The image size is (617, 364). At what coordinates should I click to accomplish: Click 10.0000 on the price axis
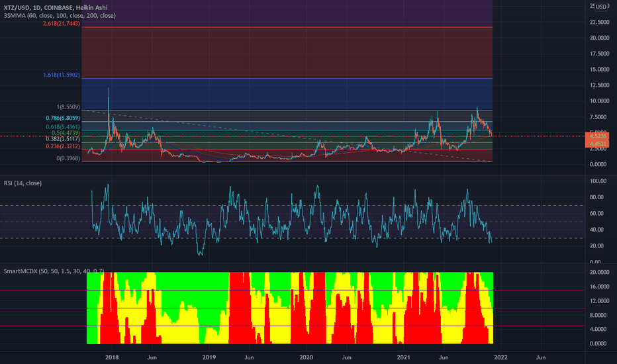pyautogui.click(x=599, y=101)
